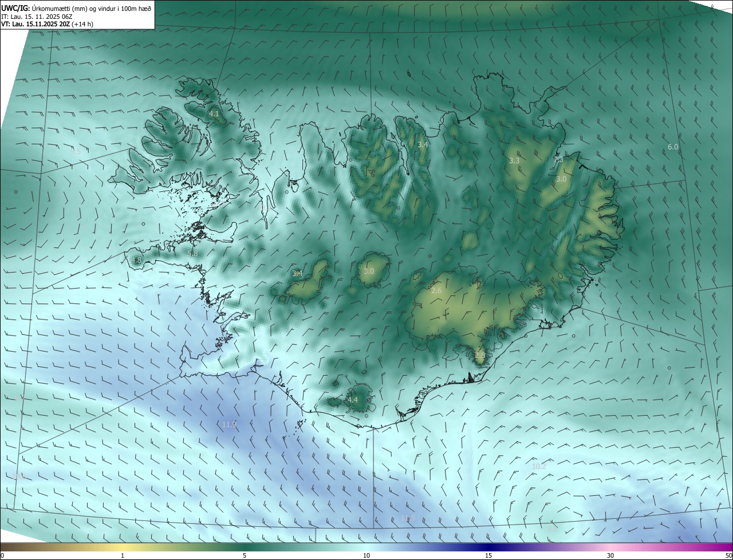
Task: Click the 5.8 value on Snæfellsnes peninsula
Action: coord(192,253)
